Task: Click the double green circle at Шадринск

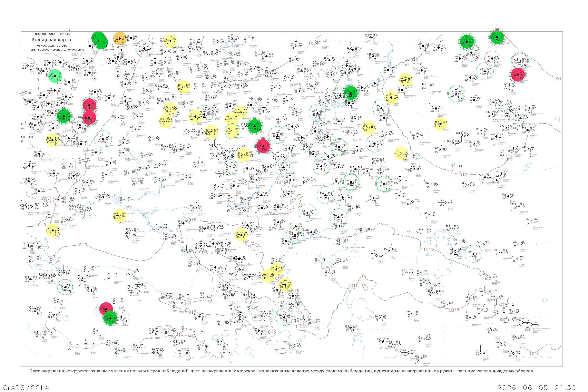Action: (x=456, y=94)
